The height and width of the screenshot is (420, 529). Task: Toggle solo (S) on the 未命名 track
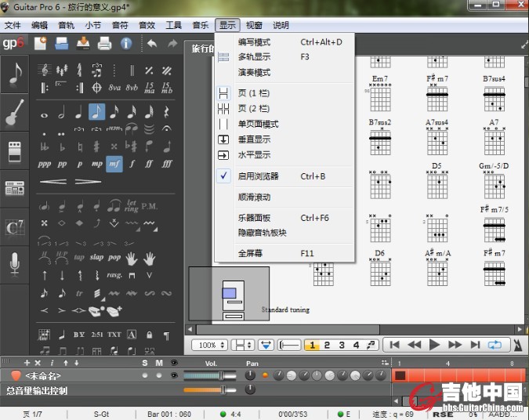(145, 376)
